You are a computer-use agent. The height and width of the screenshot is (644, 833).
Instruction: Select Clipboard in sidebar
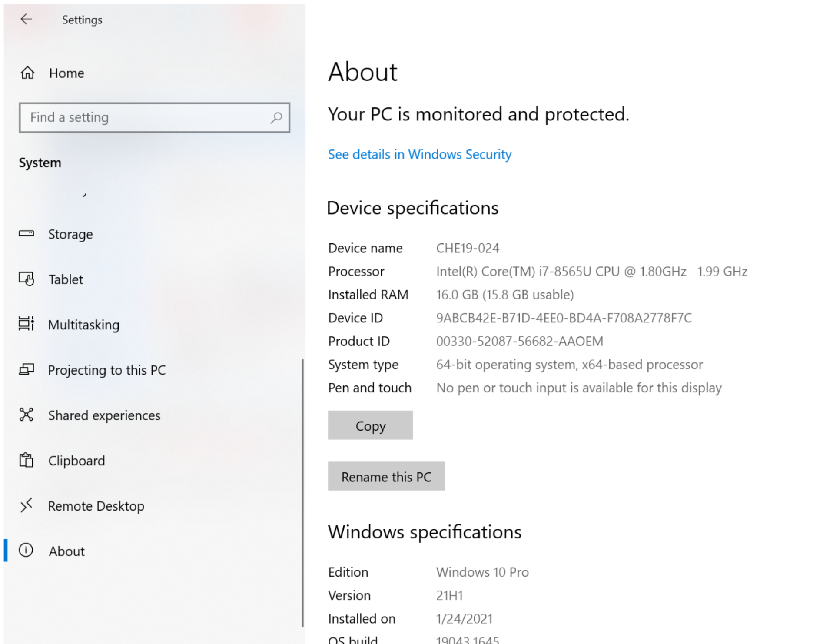(x=154, y=461)
